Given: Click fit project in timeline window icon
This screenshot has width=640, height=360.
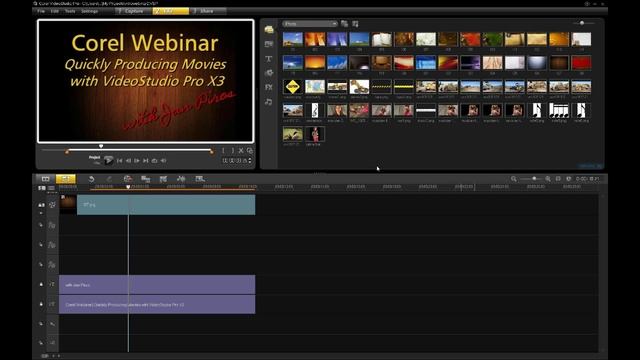Looking at the screenshot, I should (x=558, y=179).
